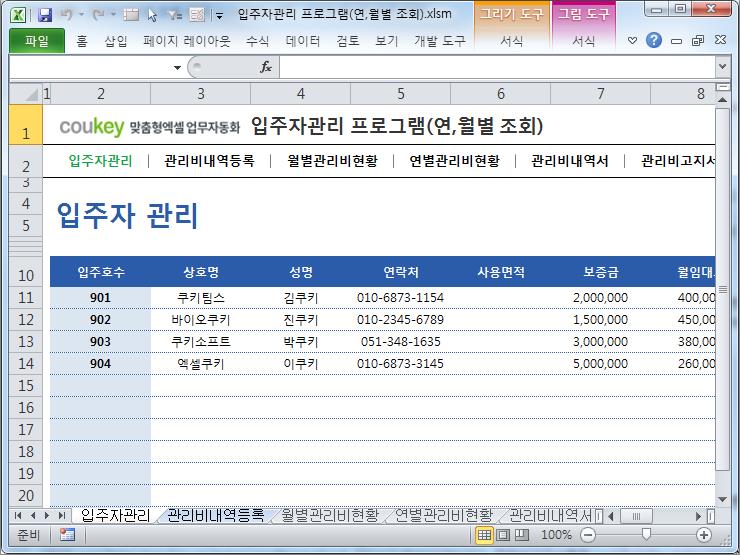Select the 바이오쿠키 company name cell

[201, 320]
